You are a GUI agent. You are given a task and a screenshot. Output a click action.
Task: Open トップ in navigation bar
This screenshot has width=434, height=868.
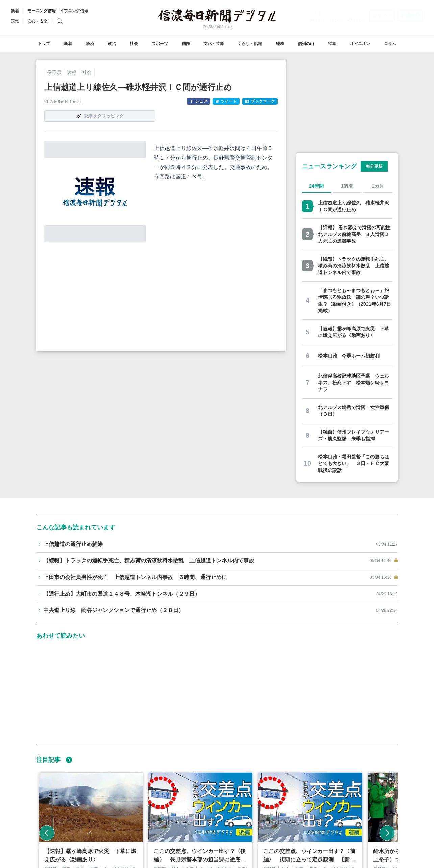click(44, 44)
